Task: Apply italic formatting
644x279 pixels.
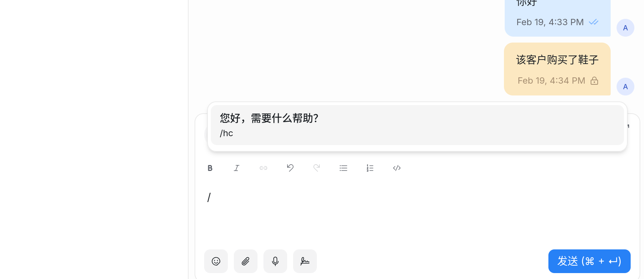Action: [x=237, y=168]
